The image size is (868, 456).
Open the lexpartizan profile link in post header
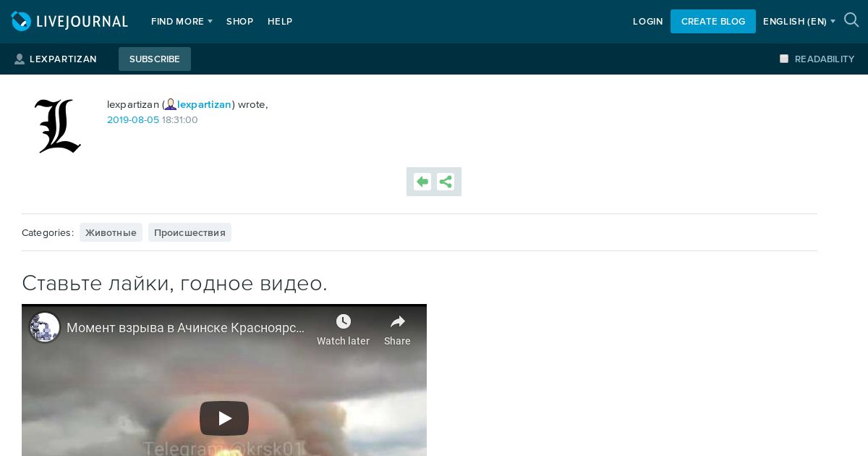[205, 104]
